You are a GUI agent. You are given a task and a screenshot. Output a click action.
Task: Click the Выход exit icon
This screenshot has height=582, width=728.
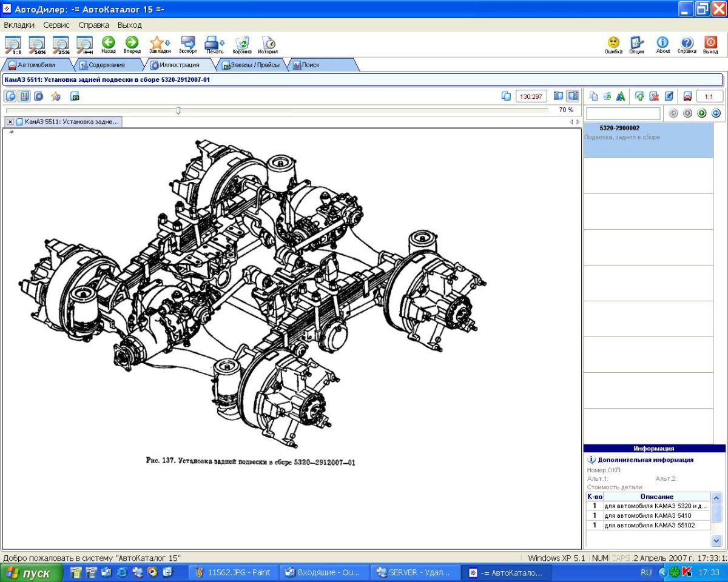710,44
